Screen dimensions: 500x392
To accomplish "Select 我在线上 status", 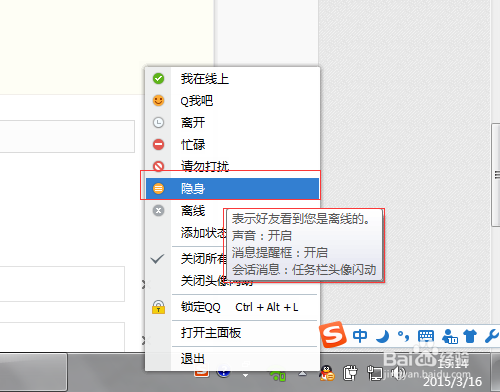I will click(233, 79).
